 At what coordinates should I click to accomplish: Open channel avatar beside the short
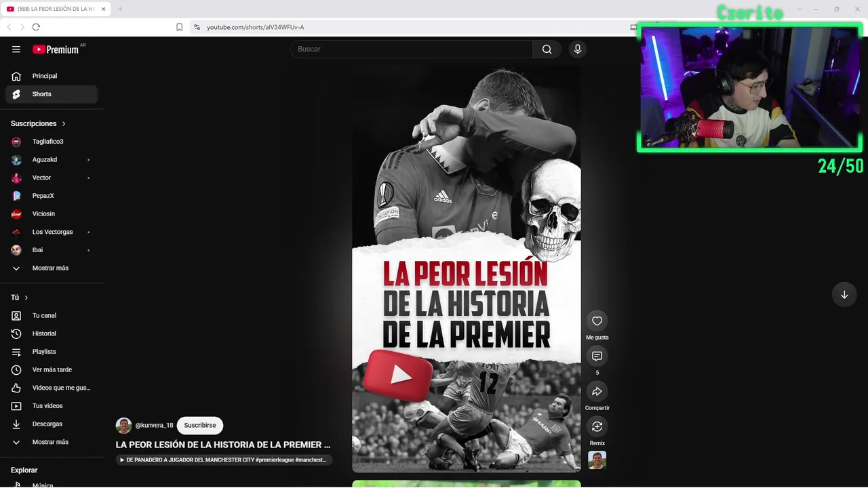597,460
